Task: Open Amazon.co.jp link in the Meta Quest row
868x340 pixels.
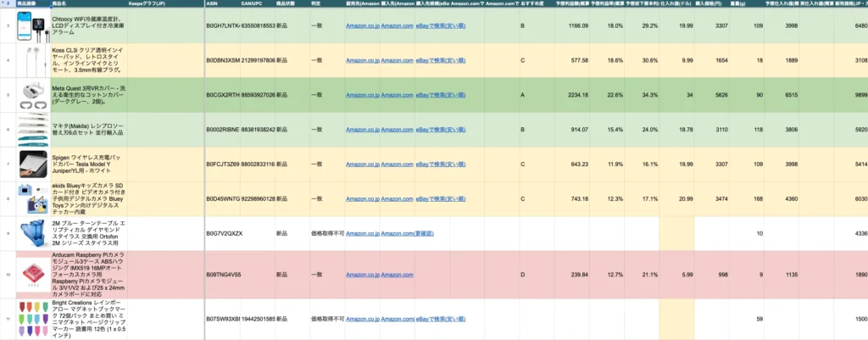Action: tap(363, 95)
